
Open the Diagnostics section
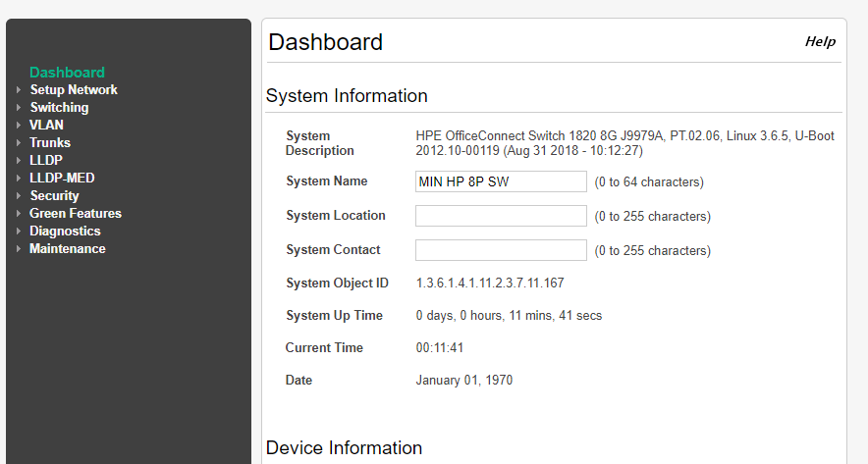65,232
